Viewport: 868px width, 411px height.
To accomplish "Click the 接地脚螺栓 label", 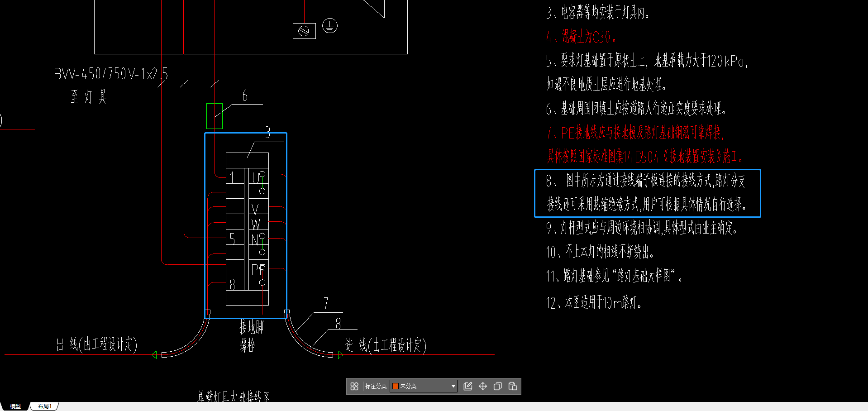I will pos(251,336).
